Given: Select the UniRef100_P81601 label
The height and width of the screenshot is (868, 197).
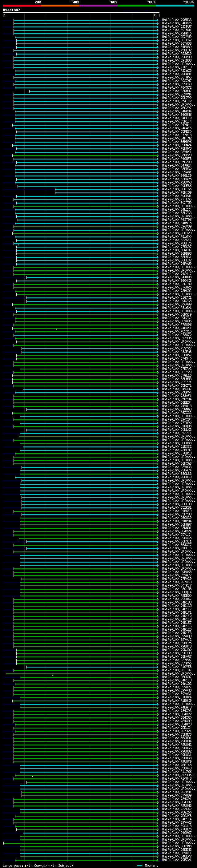Looking at the screenshot, I should (x=177, y=308).
